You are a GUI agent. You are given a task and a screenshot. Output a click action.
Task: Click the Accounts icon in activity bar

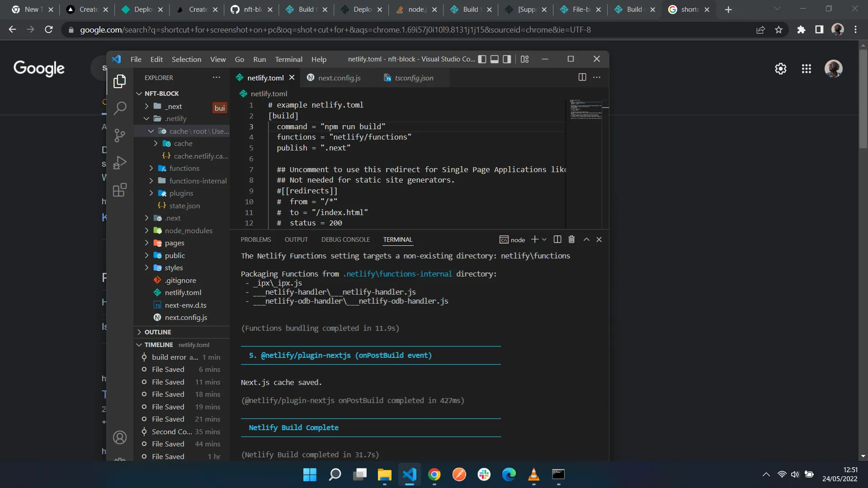click(120, 437)
